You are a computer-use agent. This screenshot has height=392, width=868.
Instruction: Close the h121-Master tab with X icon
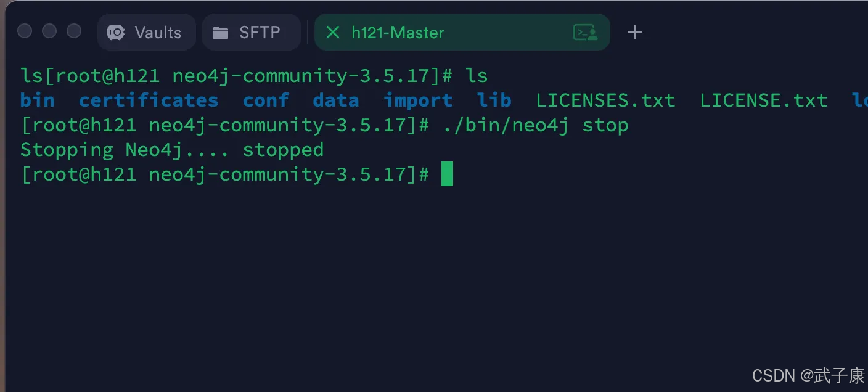pyautogui.click(x=333, y=32)
